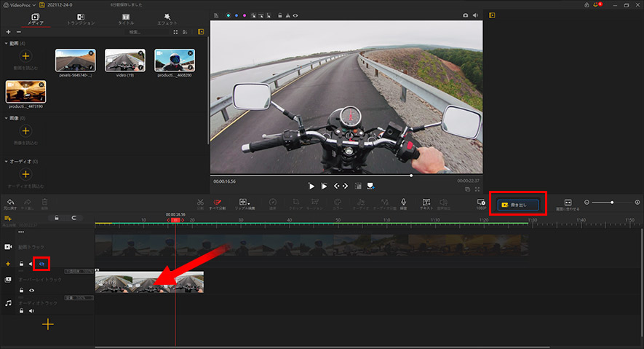Viewport: 644px width, 349px height.
Task: Click the scissors split tool in toolbar
Action: pyautogui.click(x=199, y=203)
